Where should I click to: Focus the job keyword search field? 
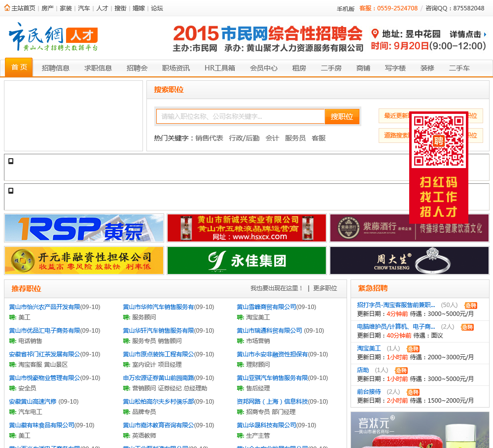pos(241,116)
